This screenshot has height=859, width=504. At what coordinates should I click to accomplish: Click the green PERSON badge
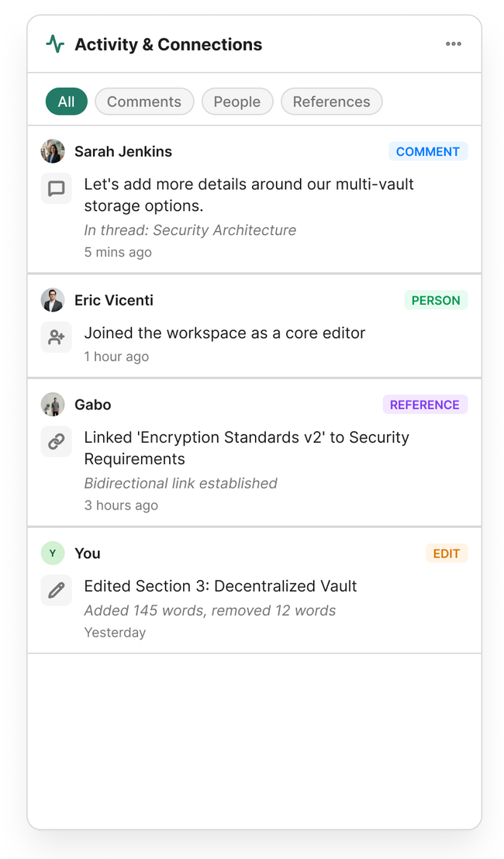(x=436, y=300)
